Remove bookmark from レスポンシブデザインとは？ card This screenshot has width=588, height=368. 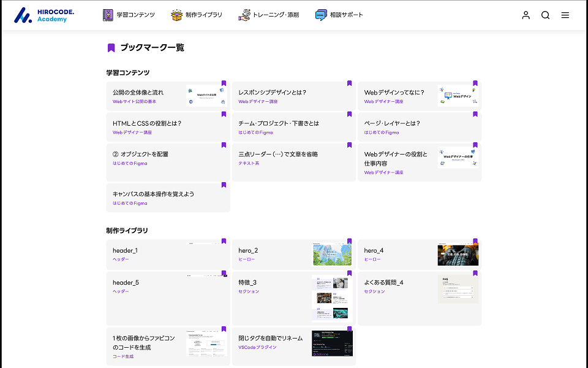[349, 83]
